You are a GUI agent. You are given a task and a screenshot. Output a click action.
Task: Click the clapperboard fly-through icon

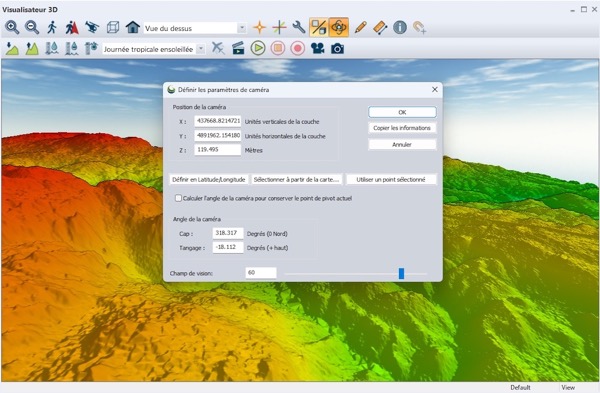pyautogui.click(x=238, y=49)
